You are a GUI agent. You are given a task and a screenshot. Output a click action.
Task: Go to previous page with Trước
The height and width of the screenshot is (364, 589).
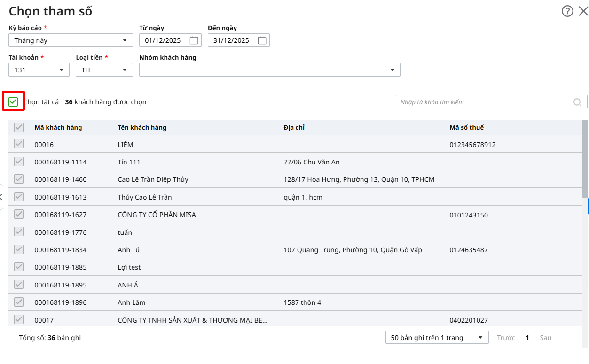click(506, 338)
